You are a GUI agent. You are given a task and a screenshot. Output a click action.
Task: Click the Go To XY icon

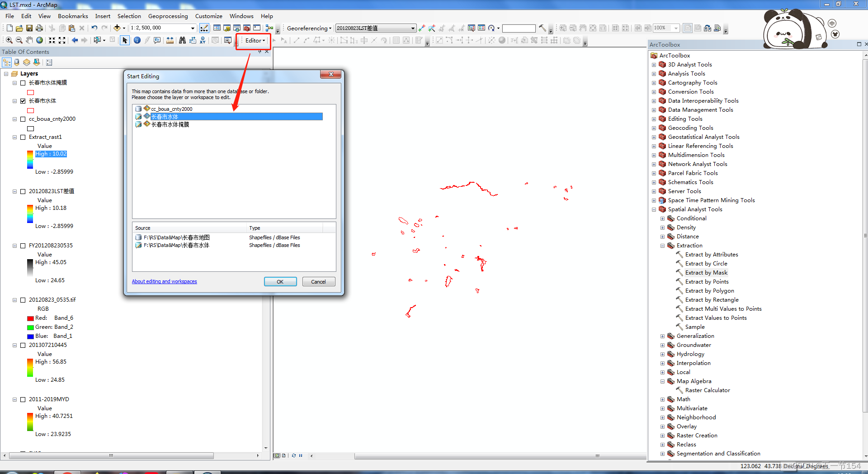203,40
